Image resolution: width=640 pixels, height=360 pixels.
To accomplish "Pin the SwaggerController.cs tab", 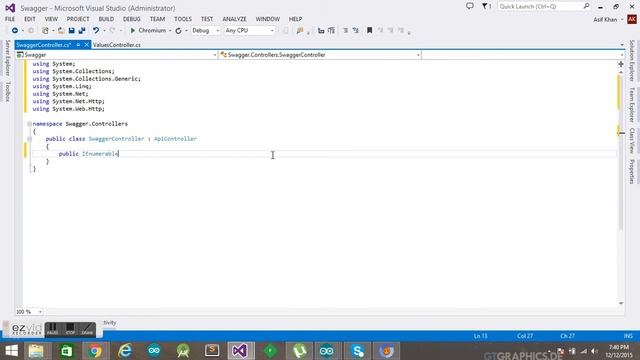I will 78,45.
